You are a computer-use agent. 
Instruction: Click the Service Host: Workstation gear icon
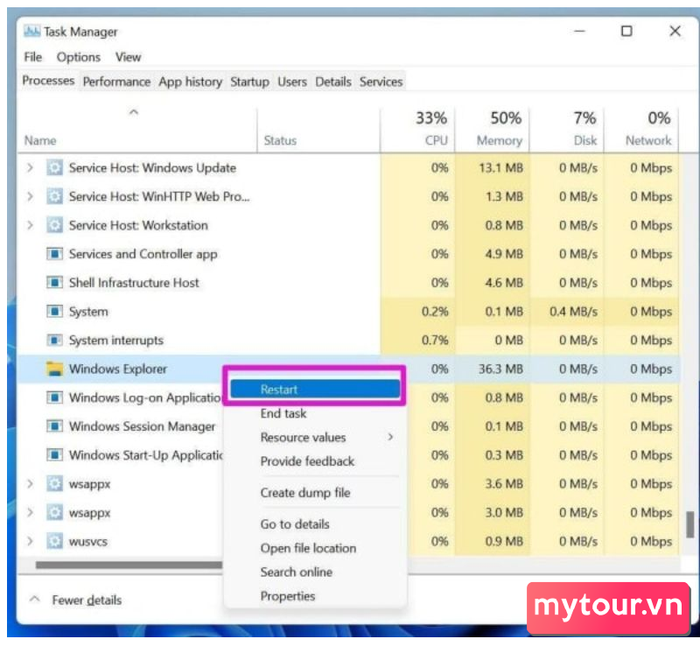pyautogui.click(x=54, y=225)
